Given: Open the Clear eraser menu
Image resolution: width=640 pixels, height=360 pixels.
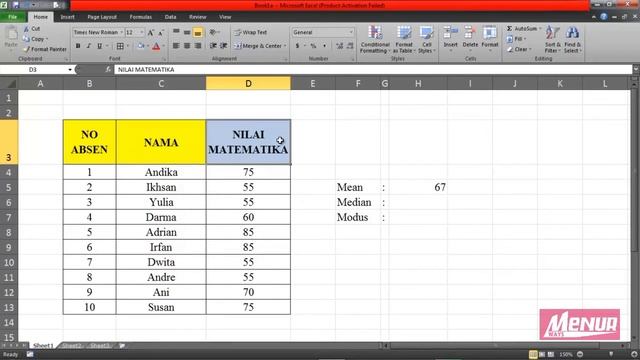Looking at the screenshot, I should 519,49.
